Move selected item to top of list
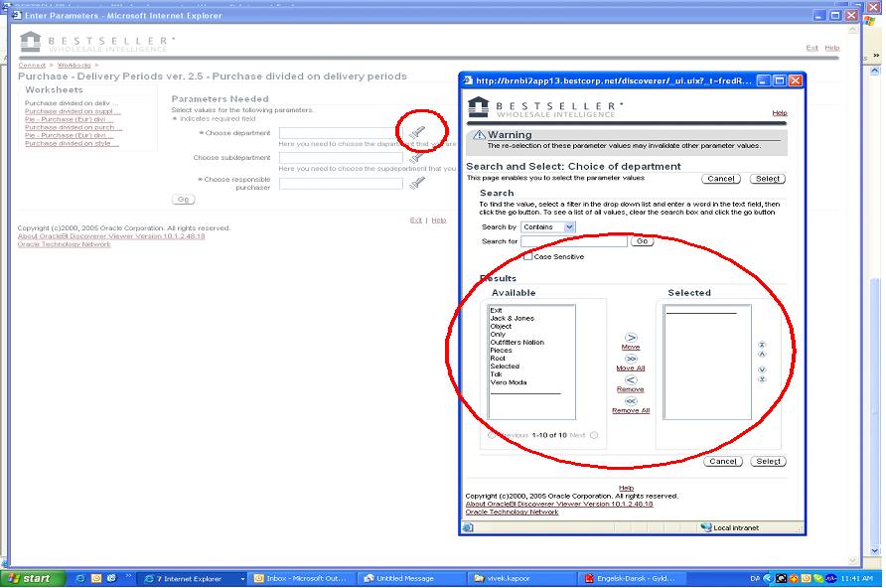 coord(762,345)
